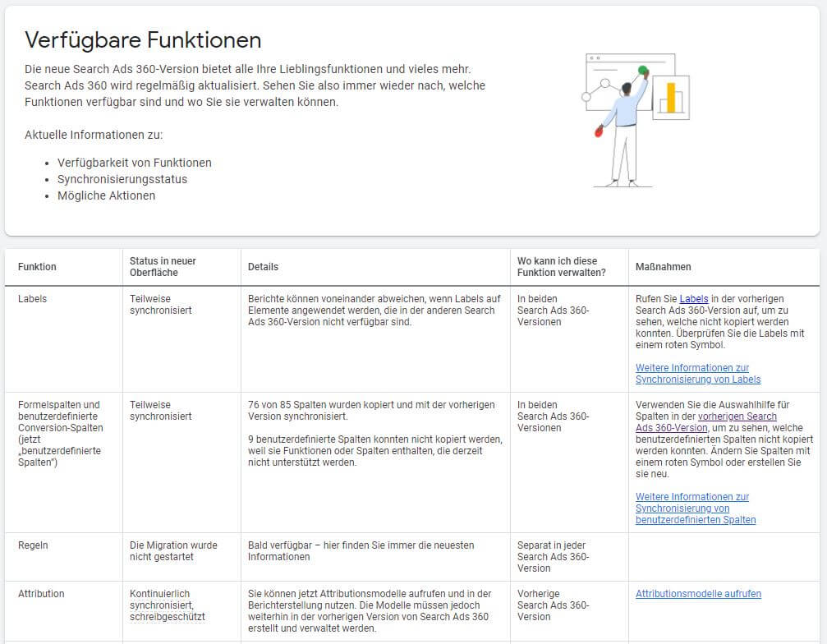Image resolution: width=827 pixels, height=644 pixels.
Task: Select the "Regeln" function row name
Action: [x=33, y=545]
